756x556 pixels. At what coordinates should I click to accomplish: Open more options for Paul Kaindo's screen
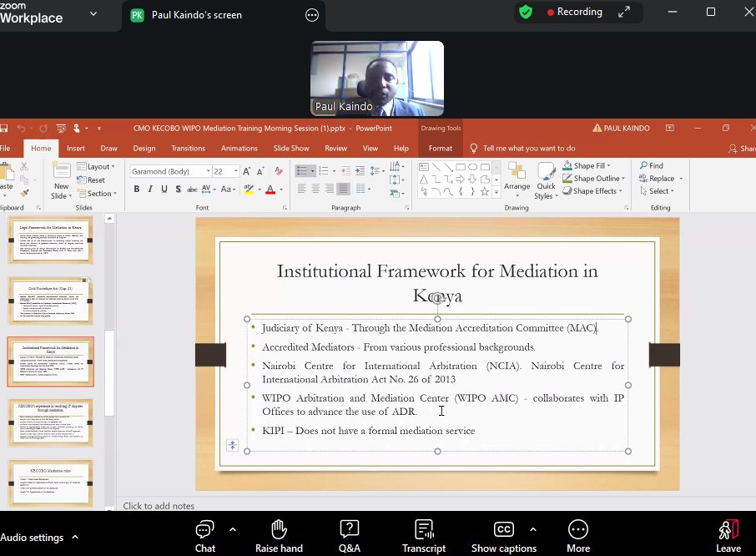pos(312,15)
